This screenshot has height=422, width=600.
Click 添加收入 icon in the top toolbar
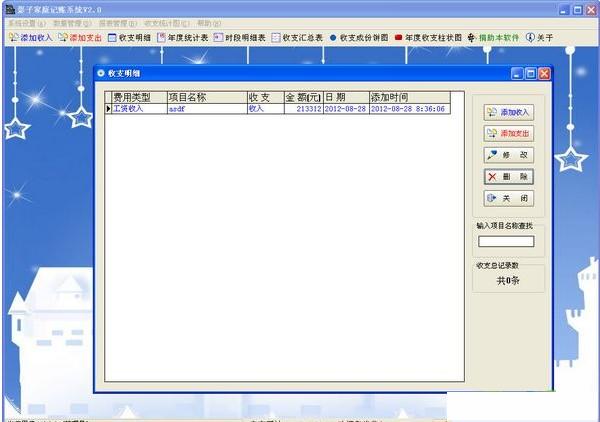coord(14,37)
